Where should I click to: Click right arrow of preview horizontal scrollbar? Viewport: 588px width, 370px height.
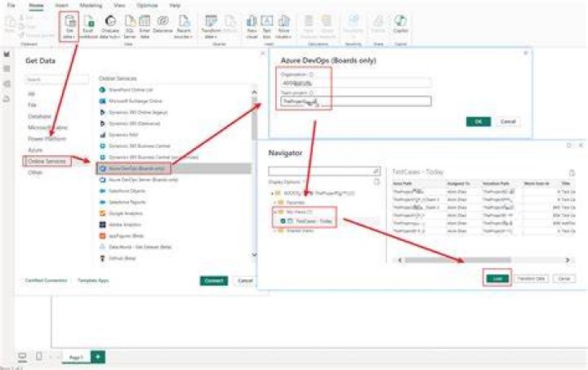click(x=568, y=261)
